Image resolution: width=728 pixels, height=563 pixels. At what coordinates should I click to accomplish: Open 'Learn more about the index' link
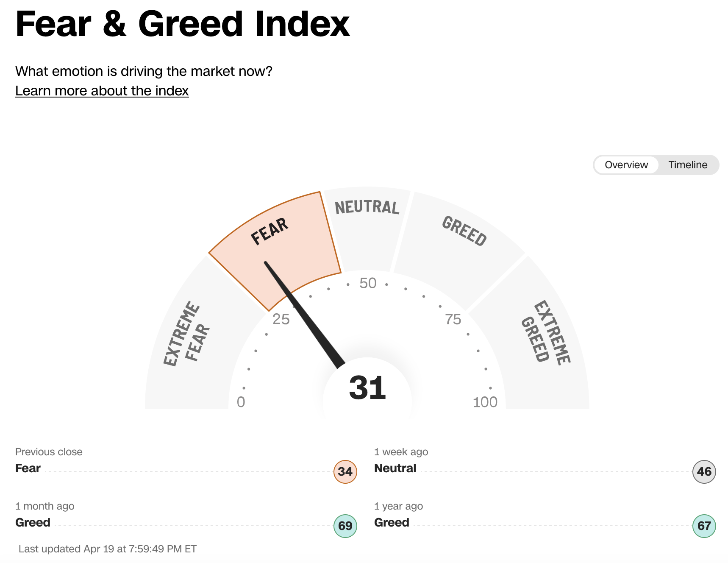(x=102, y=91)
